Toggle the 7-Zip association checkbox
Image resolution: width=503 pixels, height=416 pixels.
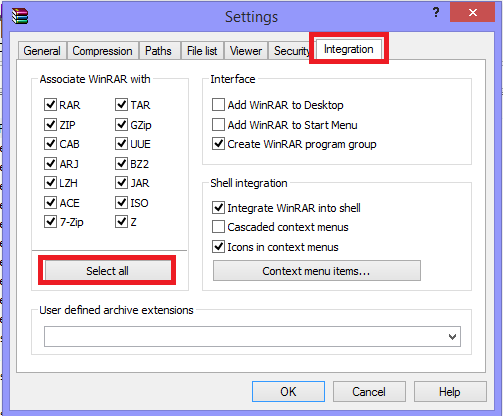click(50, 222)
